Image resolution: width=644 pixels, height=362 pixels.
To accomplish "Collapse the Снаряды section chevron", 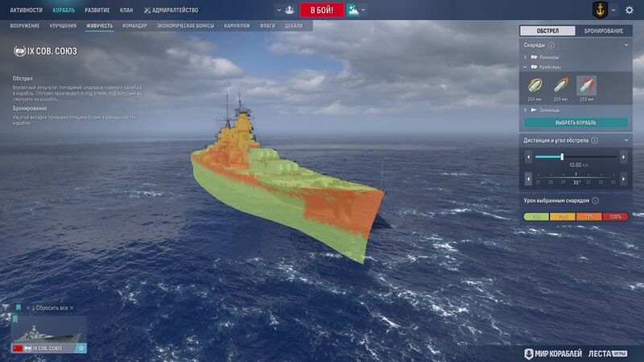I will point(626,45).
